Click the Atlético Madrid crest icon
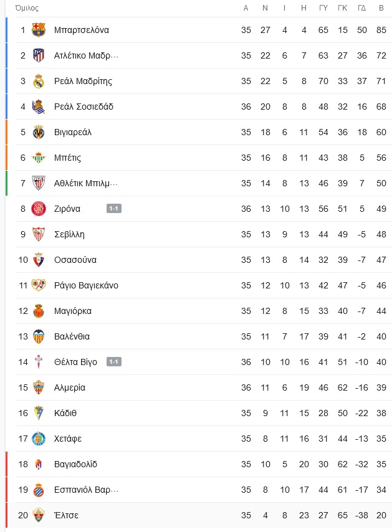The height and width of the screenshot is (532, 392). pos(39,55)
